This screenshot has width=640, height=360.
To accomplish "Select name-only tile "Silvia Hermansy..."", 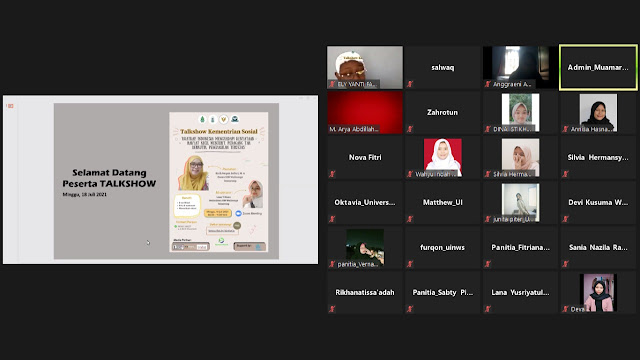I will [x=598, y=157].
